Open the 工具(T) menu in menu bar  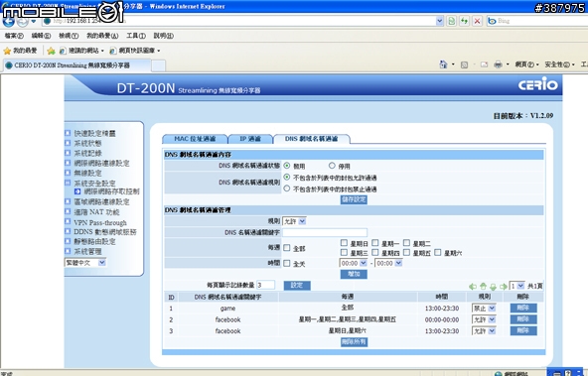pos(136,36)
